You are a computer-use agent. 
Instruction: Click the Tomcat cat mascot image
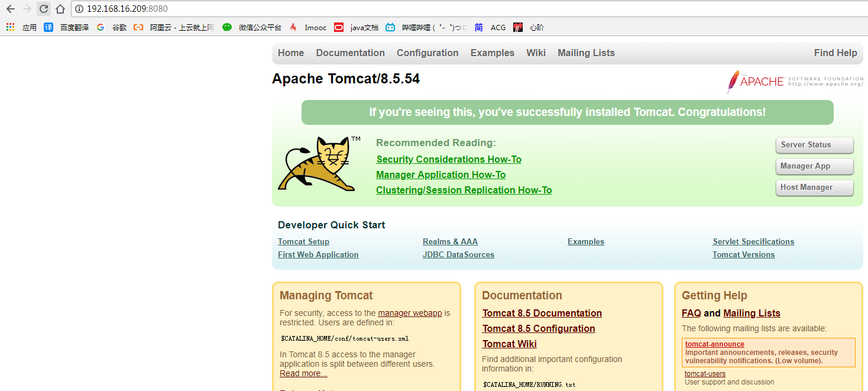[320, 164]
